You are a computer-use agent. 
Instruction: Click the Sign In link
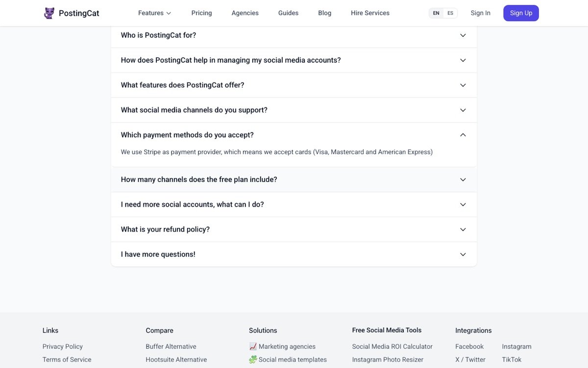(x=481, y=13)
